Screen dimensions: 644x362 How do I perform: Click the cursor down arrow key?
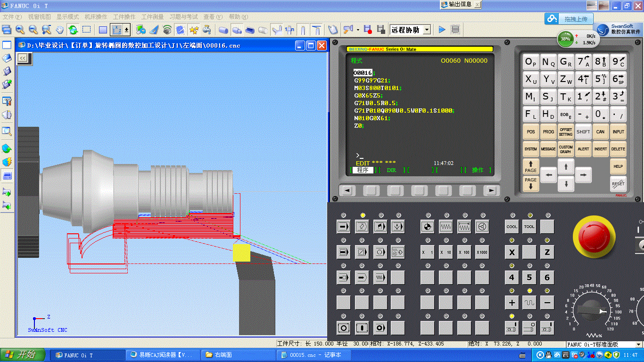pos(566,183)
